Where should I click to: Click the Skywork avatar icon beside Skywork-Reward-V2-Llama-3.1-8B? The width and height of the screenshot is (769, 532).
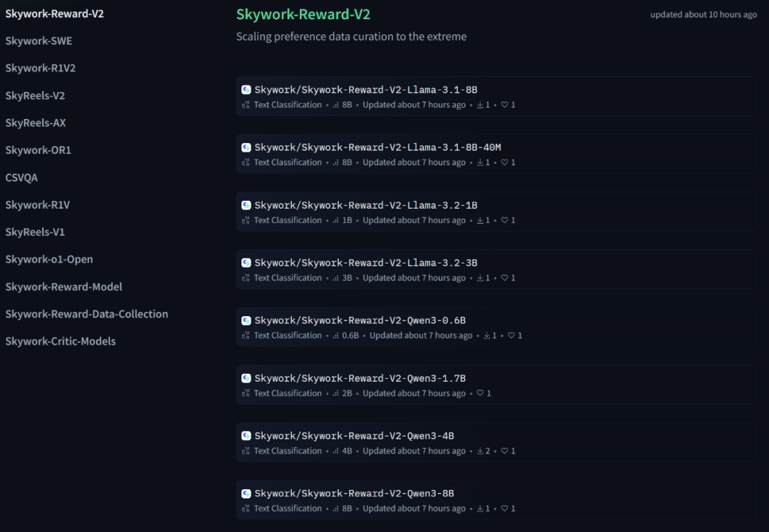click(246, 90)
